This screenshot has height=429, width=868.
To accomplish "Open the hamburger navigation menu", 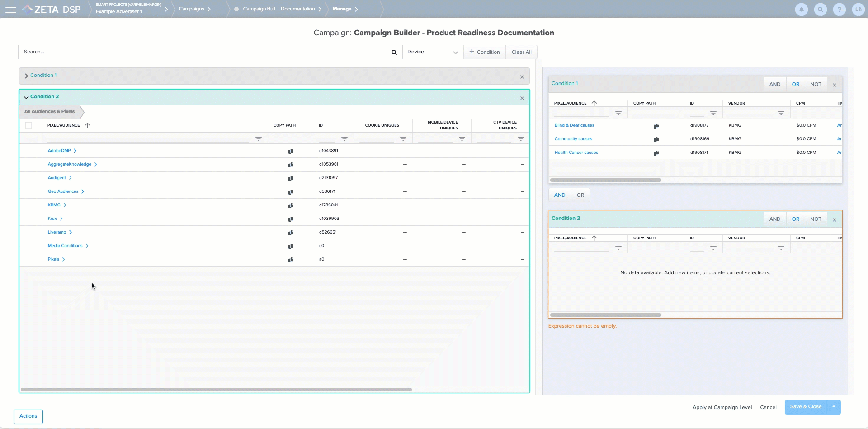I will (x=11, y=10).
